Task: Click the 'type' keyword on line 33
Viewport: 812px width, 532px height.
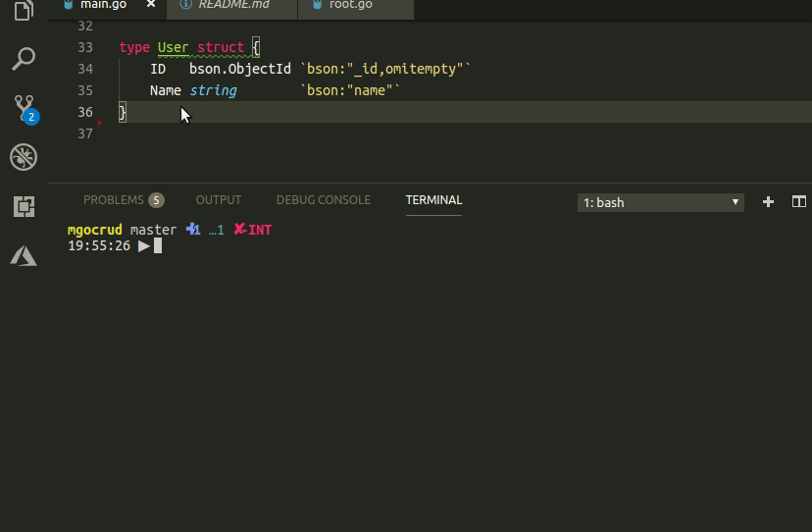Action: pyautogui.click(x=134, y=47)
